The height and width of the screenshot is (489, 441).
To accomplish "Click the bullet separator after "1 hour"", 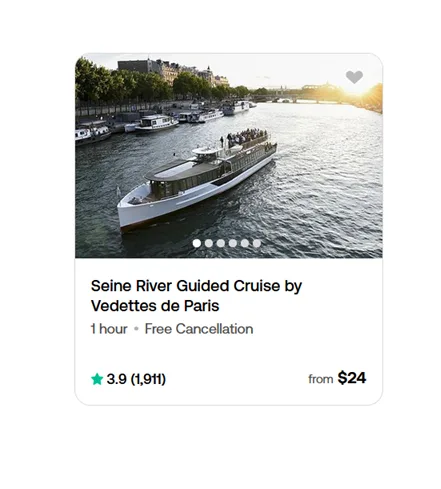I will (136, 329).
